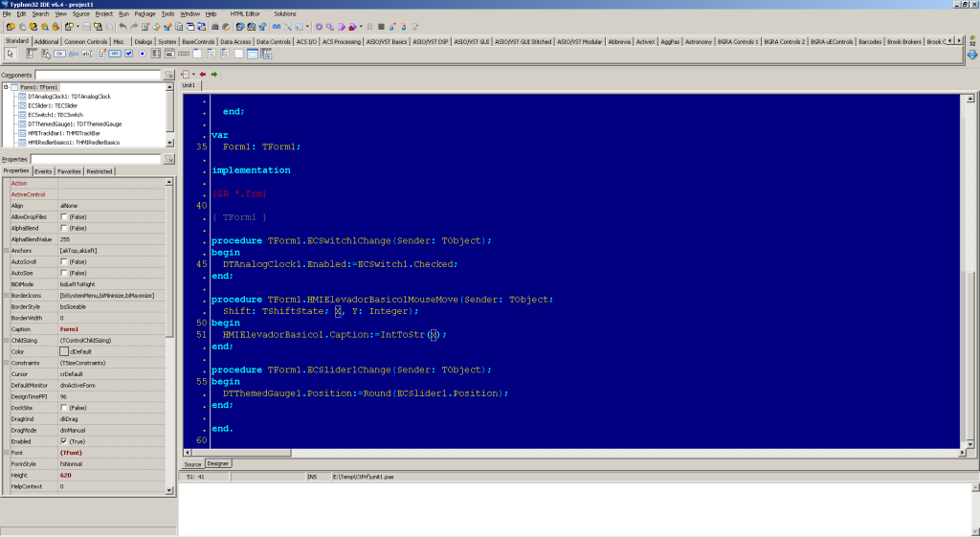Select DTAnalogClock1 in the component tree
The height and width of the screenshot is (538, 980).
point(69,97)
